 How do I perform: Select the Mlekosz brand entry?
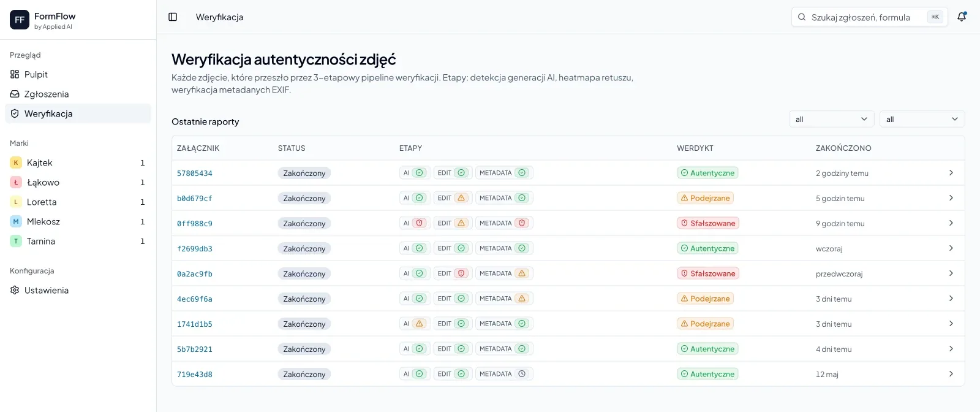pos(78,221)
